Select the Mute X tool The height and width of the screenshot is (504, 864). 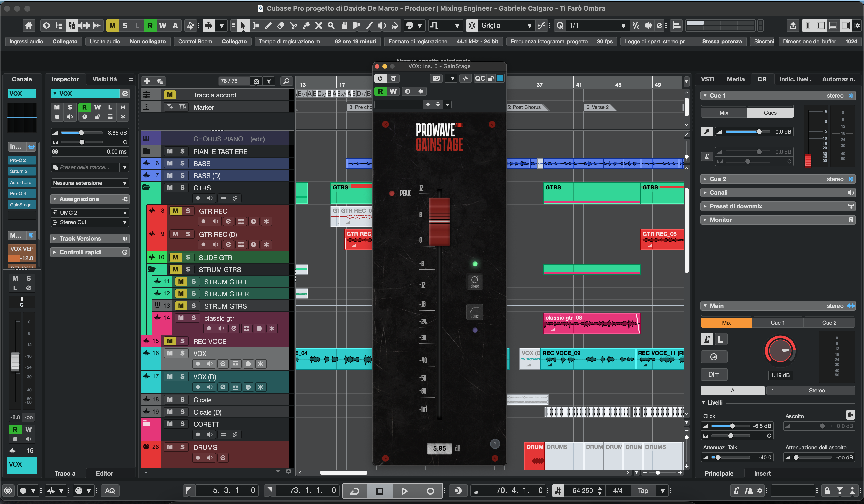point(319,25)
